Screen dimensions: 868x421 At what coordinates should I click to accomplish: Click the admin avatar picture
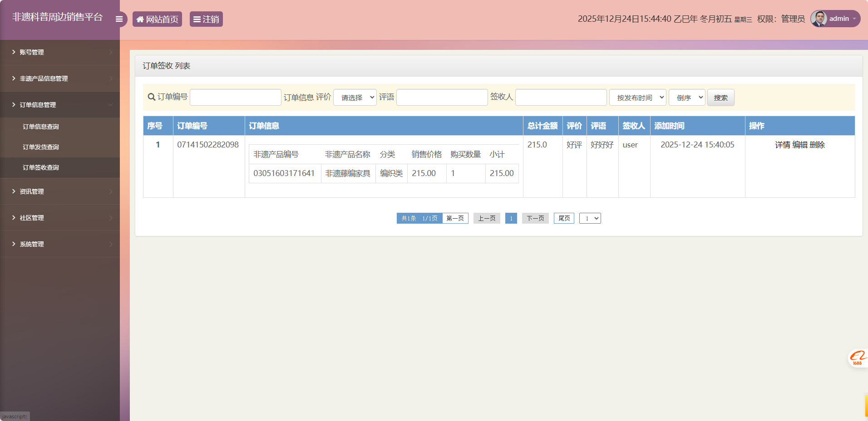(820, 18)
